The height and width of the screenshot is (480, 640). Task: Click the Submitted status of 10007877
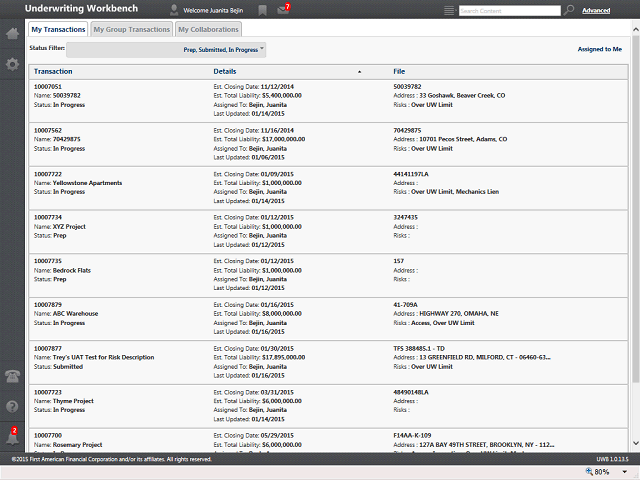[x=68, y=367]
